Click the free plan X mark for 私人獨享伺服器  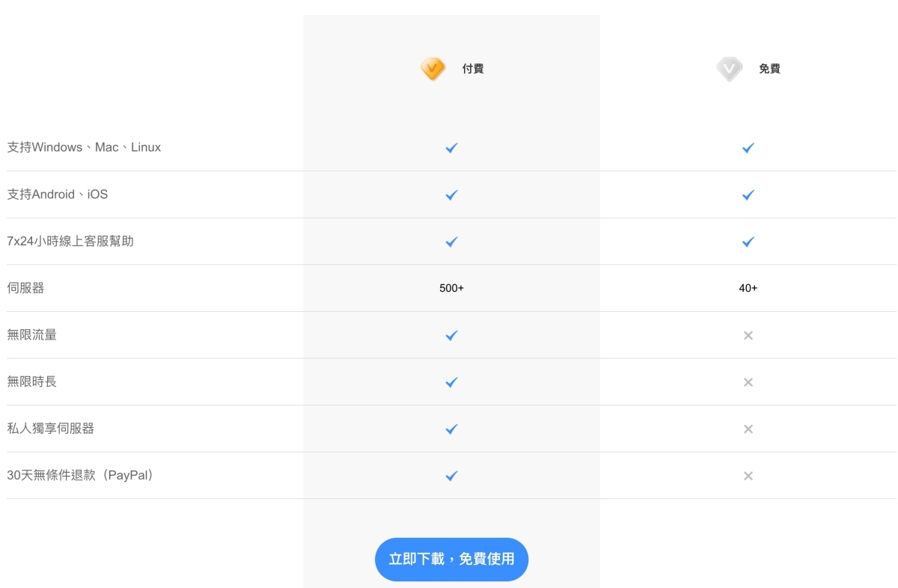point(748,429)
